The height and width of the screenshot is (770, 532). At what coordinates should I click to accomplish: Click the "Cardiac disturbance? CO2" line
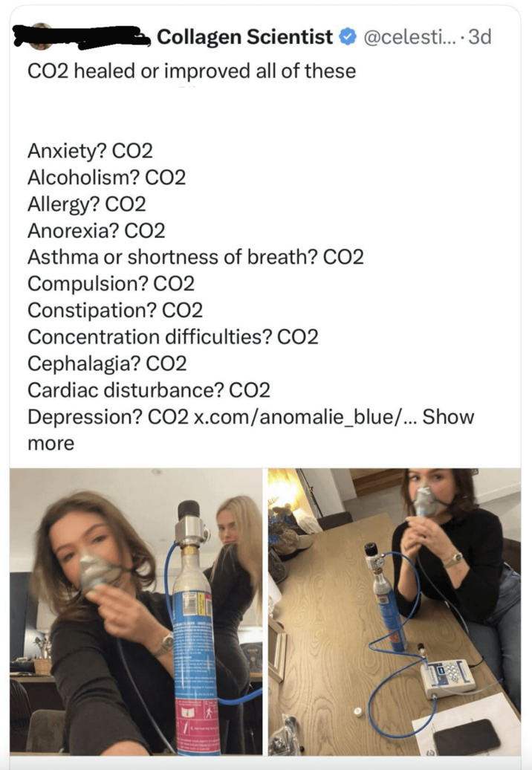149,390
